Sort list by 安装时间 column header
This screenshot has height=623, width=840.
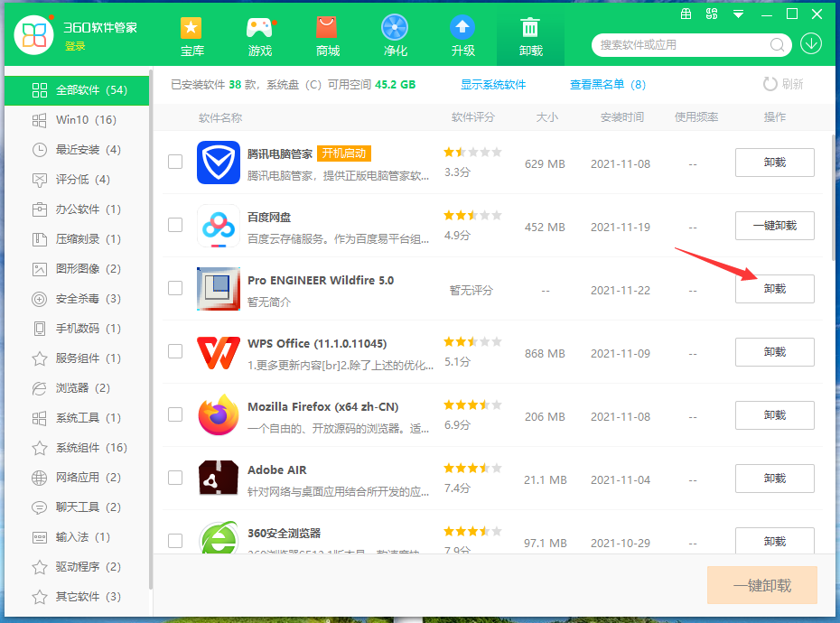click(622, 117)
